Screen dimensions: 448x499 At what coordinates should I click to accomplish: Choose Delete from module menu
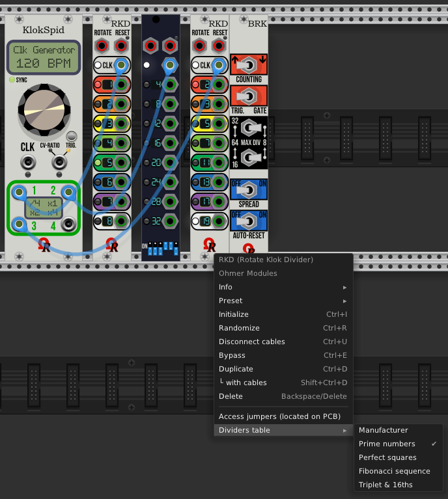coord(283,396)
